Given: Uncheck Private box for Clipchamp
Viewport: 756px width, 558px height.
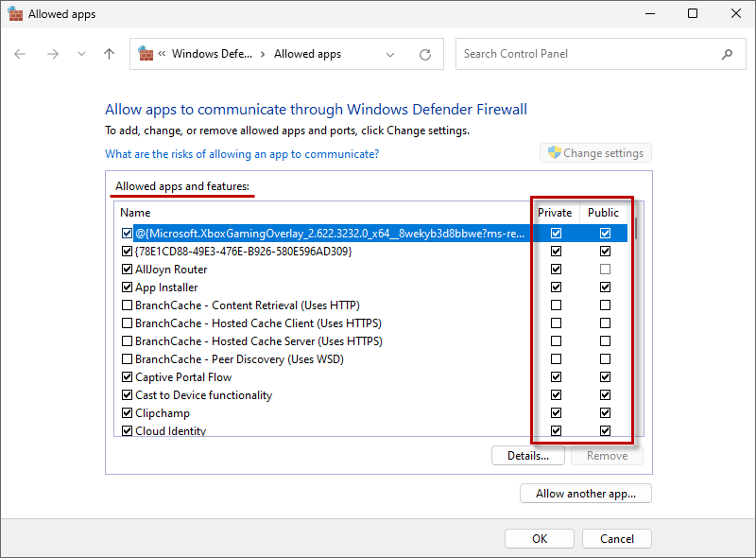Looking at the screenshot, I should coord(556,413).
